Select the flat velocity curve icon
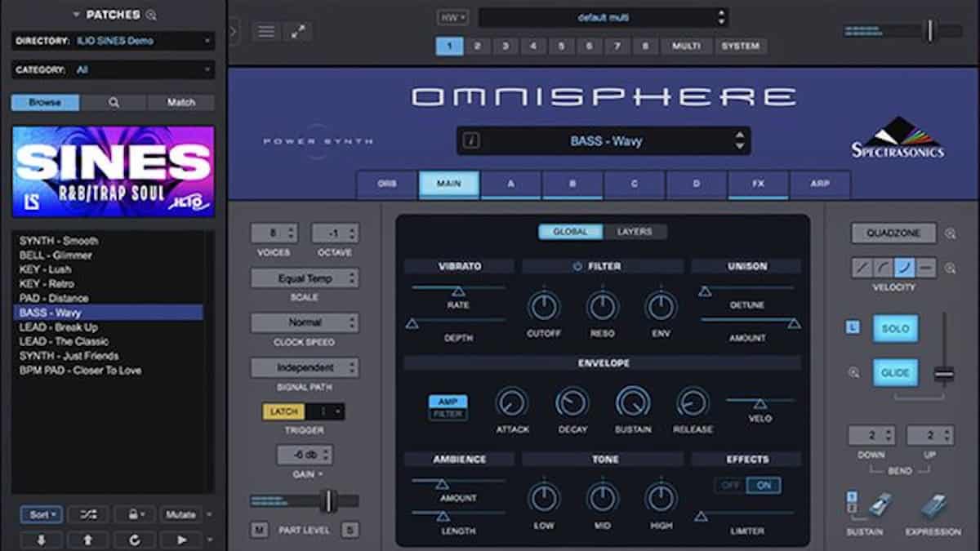Screen dimensions: 980x551 [x=925, y=268]
